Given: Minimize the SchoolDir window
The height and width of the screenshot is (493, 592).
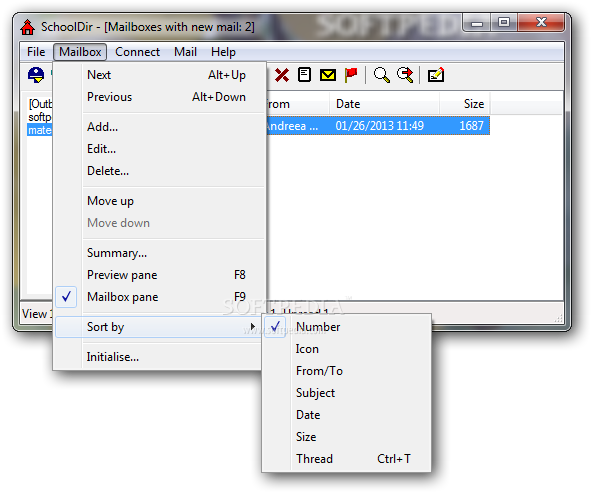Looking at the screenshot, I should (x=477, y=23).
